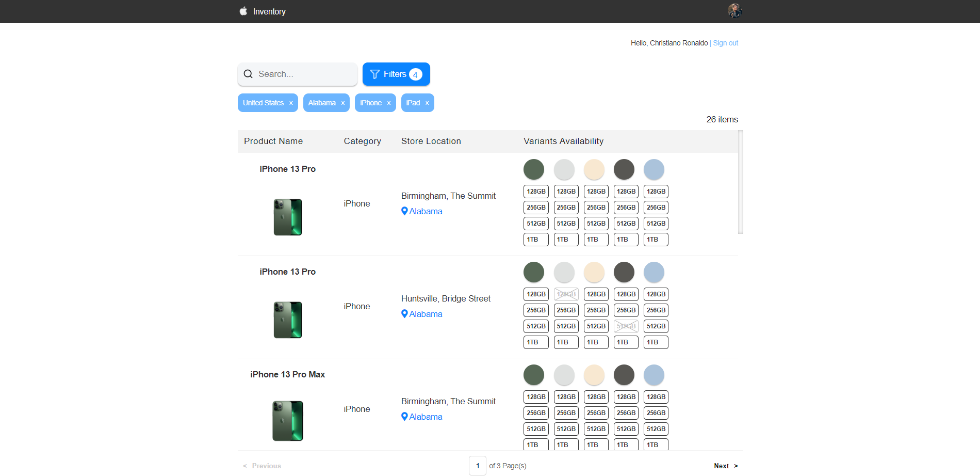Click the "of 3 Page(s)" text

pos(508,466)
